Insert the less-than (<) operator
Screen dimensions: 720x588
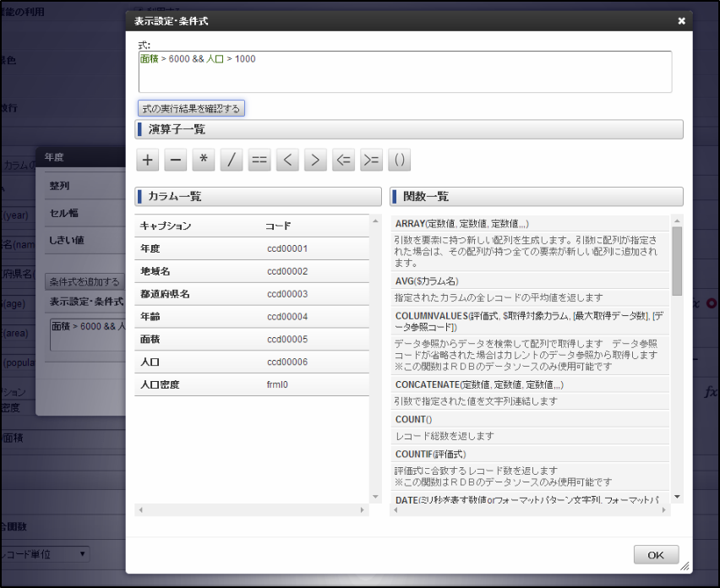[x=286, y=160]
